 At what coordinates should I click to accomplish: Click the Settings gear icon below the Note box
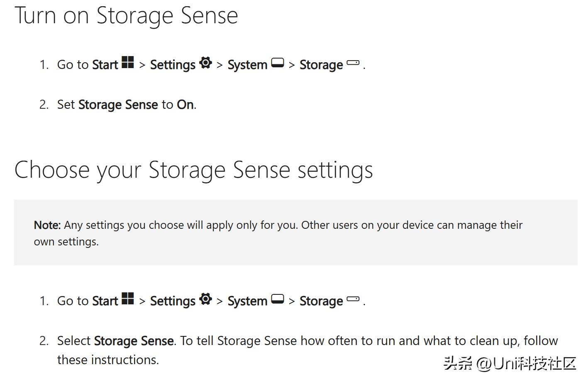205,299
